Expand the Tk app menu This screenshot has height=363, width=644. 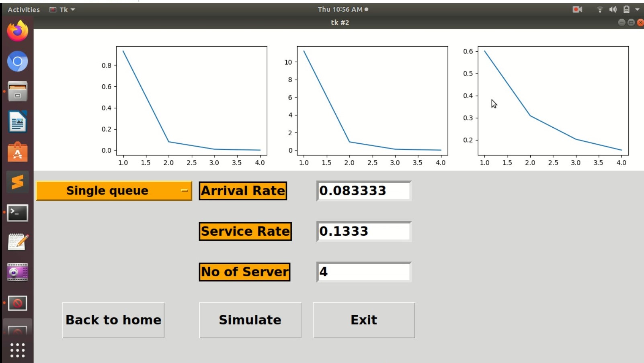pyautogui.click(x=63, y=9)
